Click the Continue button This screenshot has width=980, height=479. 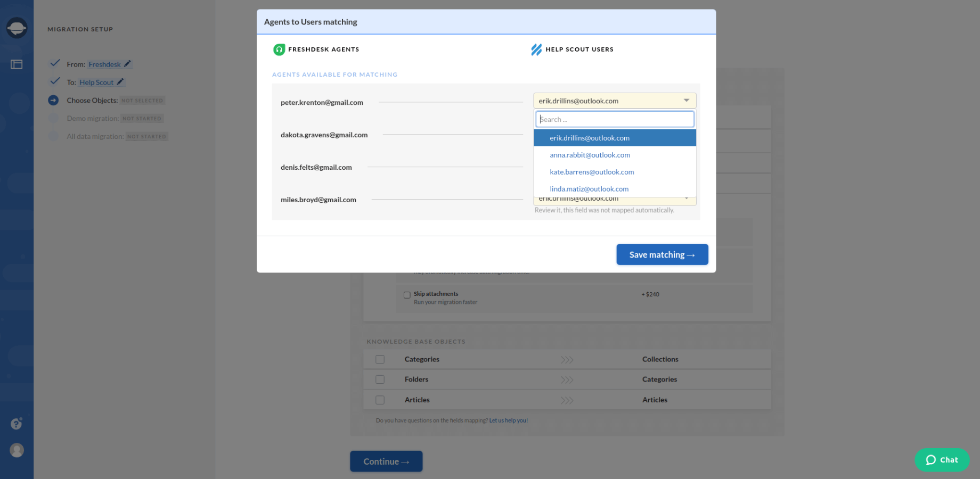(386, 461)
